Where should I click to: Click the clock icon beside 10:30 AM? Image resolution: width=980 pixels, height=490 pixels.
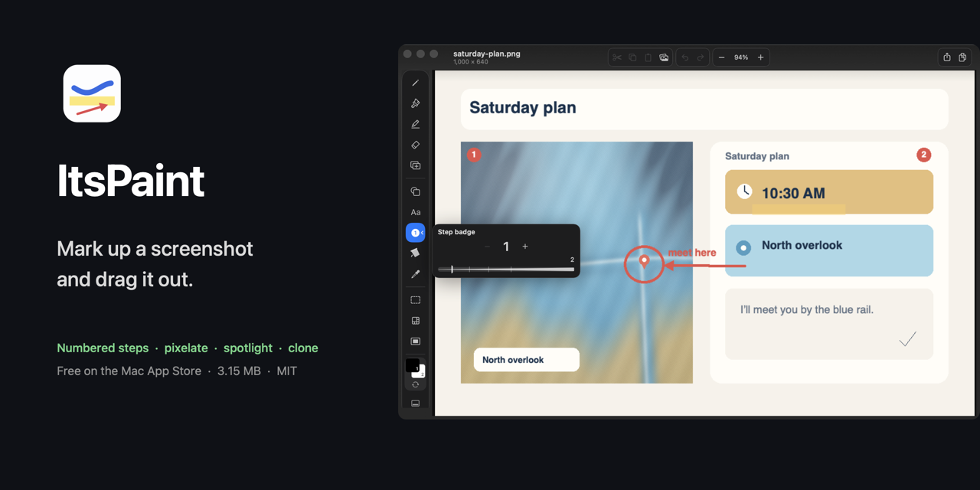tap(744, 191)
